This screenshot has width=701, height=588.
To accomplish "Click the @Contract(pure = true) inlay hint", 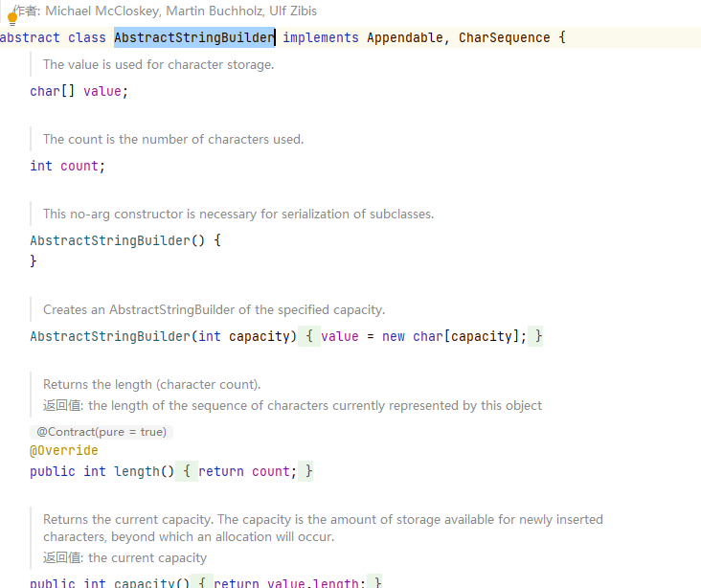I will pos(102,432).
